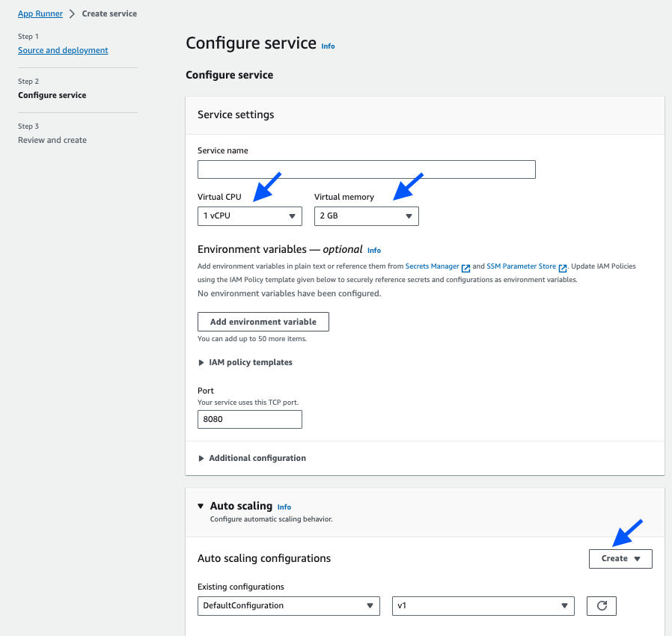This screenshot has height=636, width=672.
Task: Click Add environment variable button
Action: click(263, 322)
